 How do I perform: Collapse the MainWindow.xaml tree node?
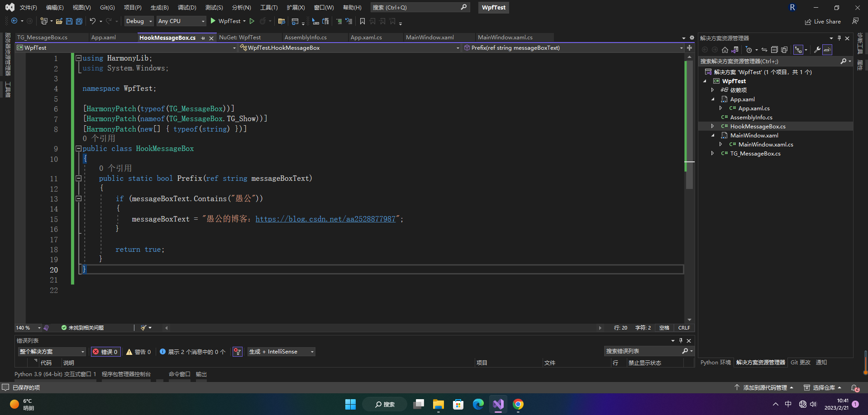tap(713, 135)
